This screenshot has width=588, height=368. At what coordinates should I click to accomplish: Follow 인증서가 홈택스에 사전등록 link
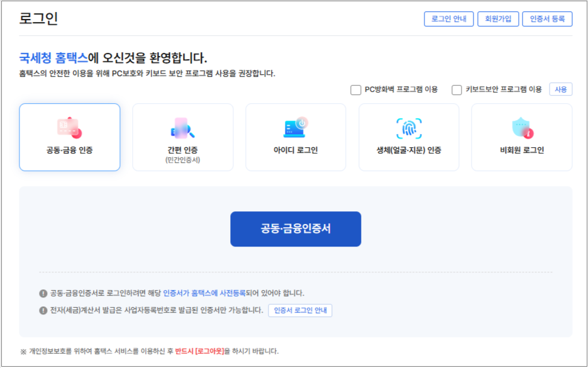pyautogui.click(x=204, y=293)
